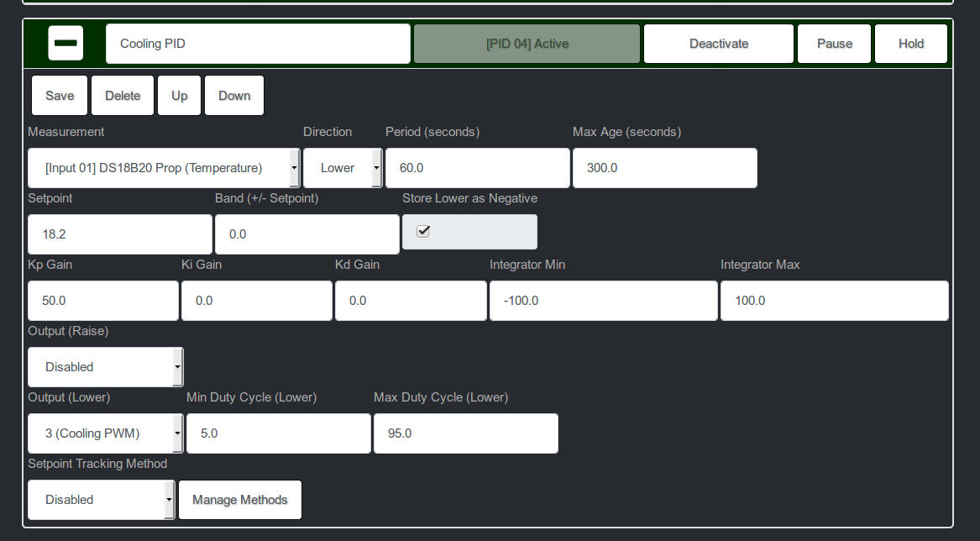Click the Manage Methods button

pos(240,500)
